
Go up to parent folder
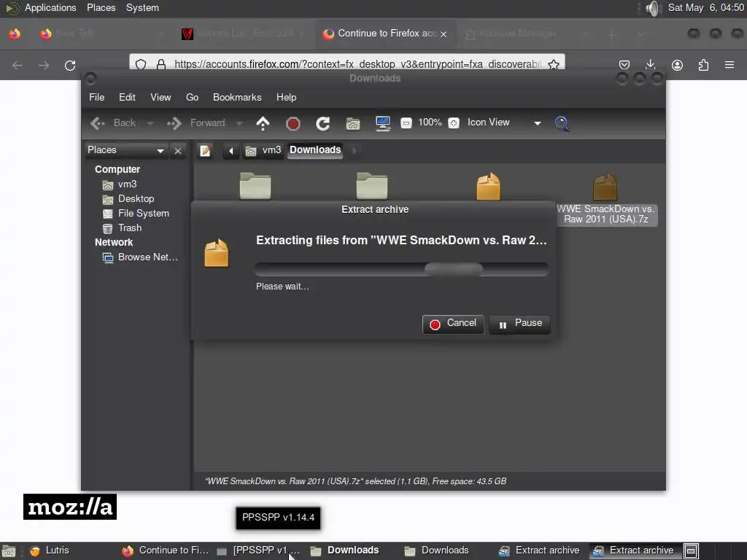coord(263,123)
